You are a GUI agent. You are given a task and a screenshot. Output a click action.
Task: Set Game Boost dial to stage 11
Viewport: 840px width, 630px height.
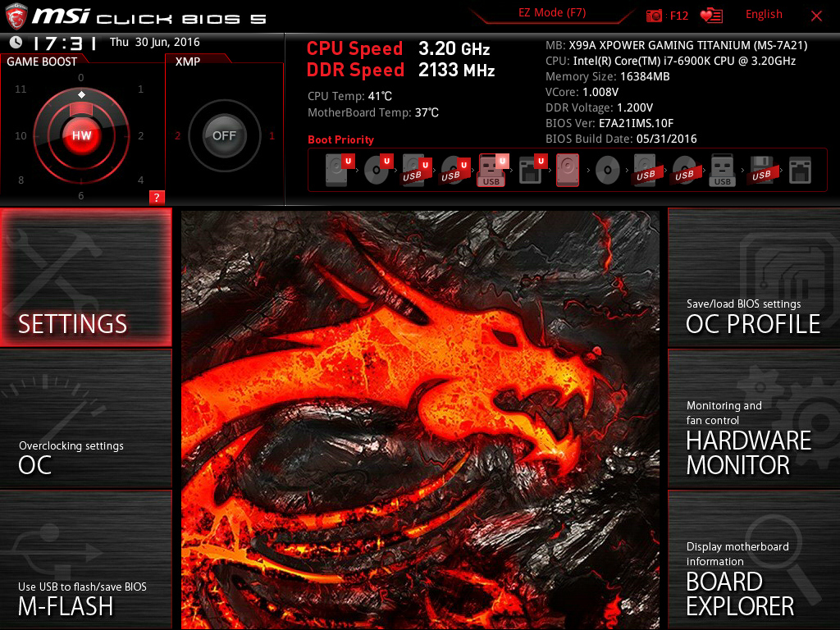(21, 89)
